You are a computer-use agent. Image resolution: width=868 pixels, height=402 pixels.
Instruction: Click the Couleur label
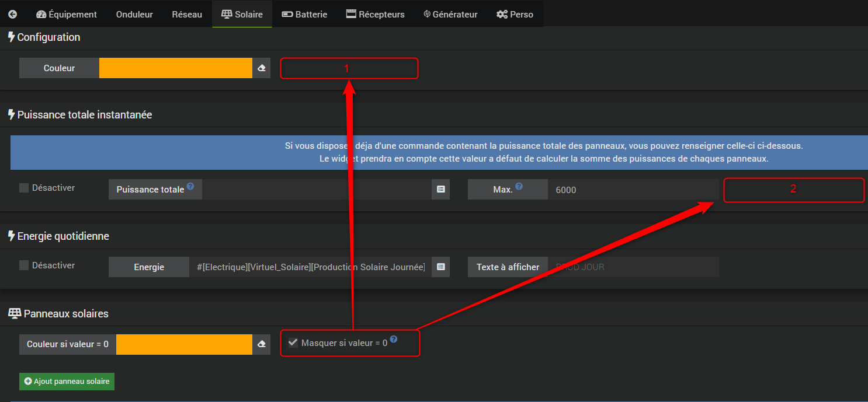59,68
